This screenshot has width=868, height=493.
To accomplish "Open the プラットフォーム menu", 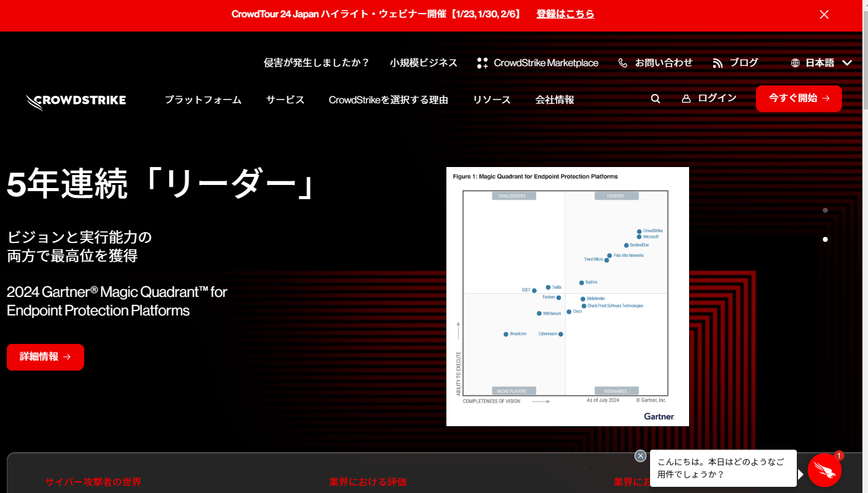I will pos(203,100).
